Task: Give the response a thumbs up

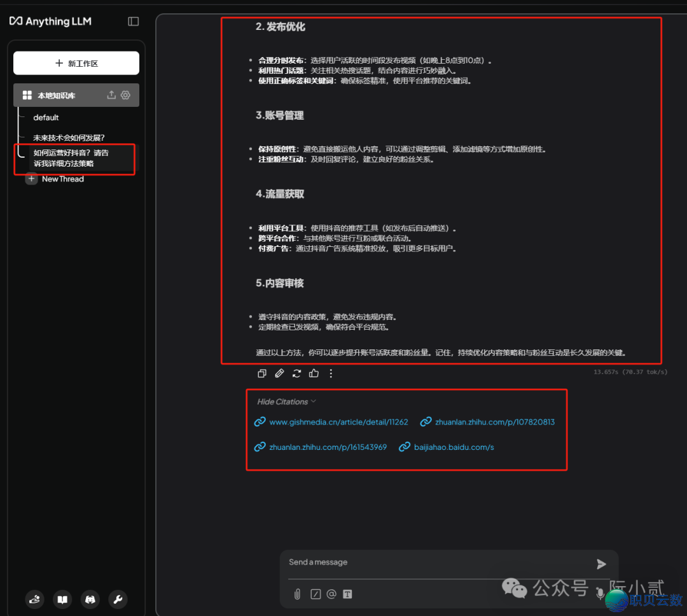Action: 314,374
